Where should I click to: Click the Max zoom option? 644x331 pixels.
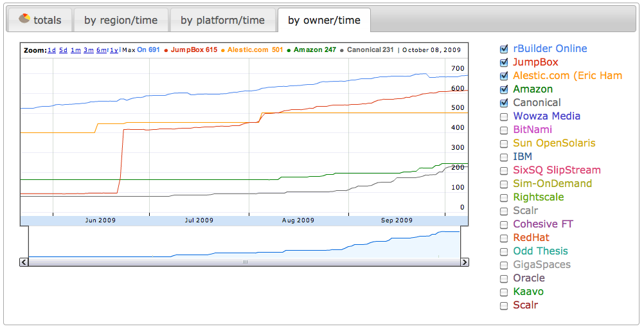pos(129,50)
